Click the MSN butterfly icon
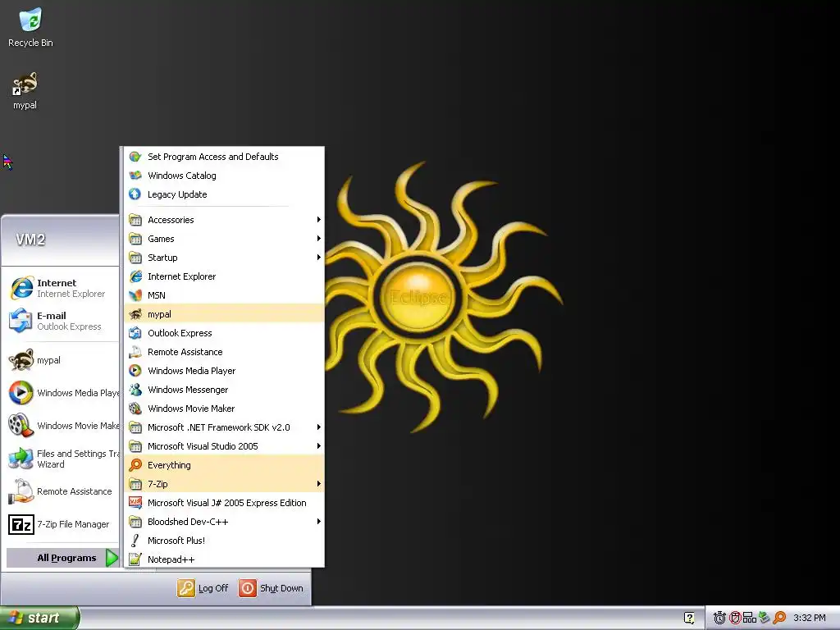The image size is (840, 630). click(135, 295)
